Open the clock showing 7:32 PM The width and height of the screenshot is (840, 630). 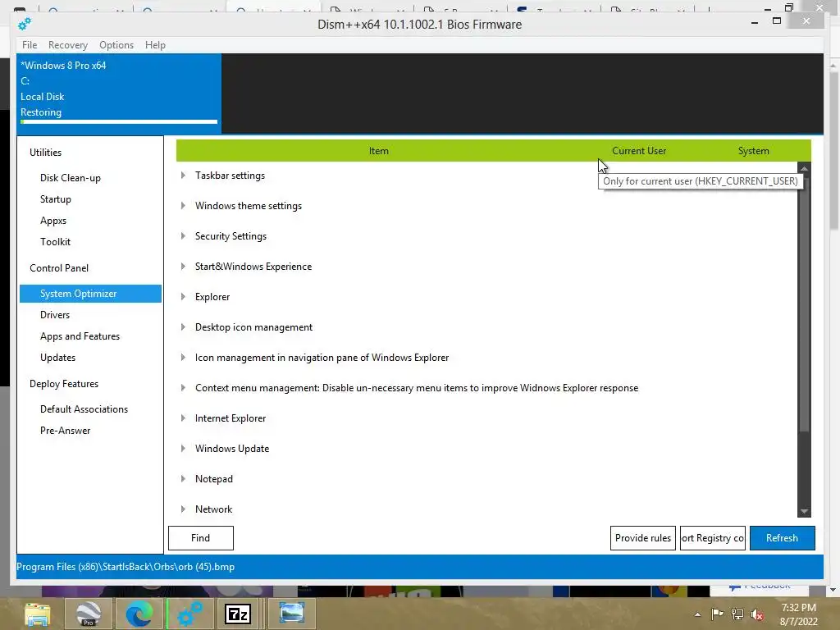799,614
